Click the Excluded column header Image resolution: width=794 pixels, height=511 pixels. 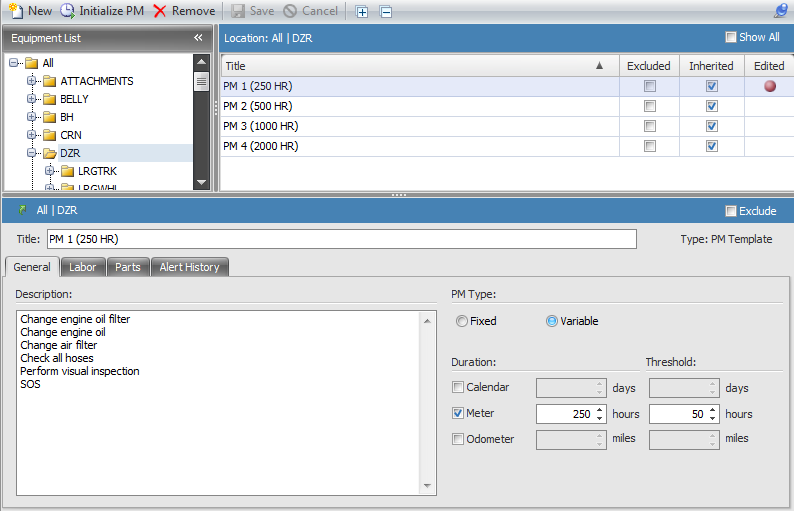[x=649, y=66]
